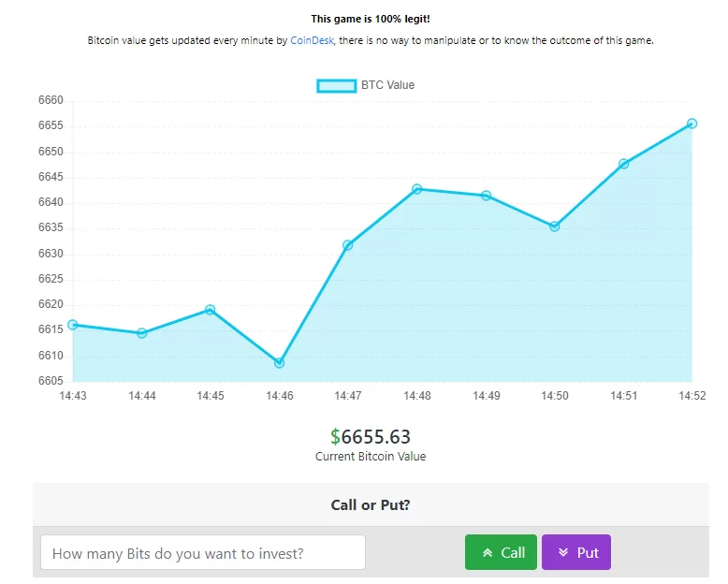Viewport: 728px width, 584px height.
Task: Click the Put double-chevron down icon
Action: (x=563, y=552)
